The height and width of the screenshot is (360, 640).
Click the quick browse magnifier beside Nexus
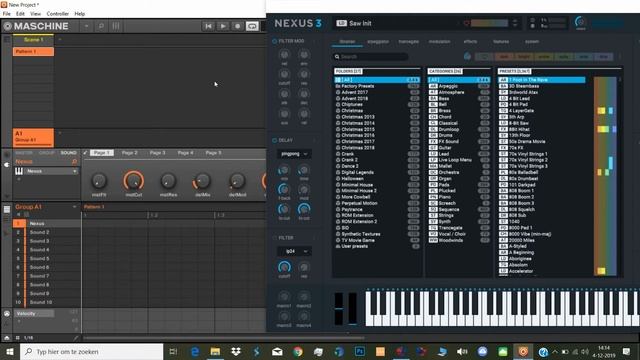click(x=74, y=162)
